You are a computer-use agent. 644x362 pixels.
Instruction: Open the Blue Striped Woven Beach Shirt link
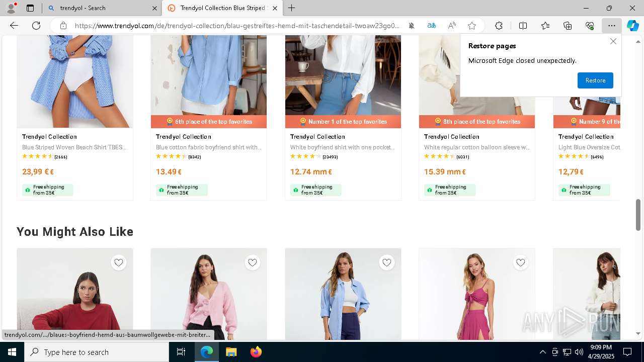74,147
